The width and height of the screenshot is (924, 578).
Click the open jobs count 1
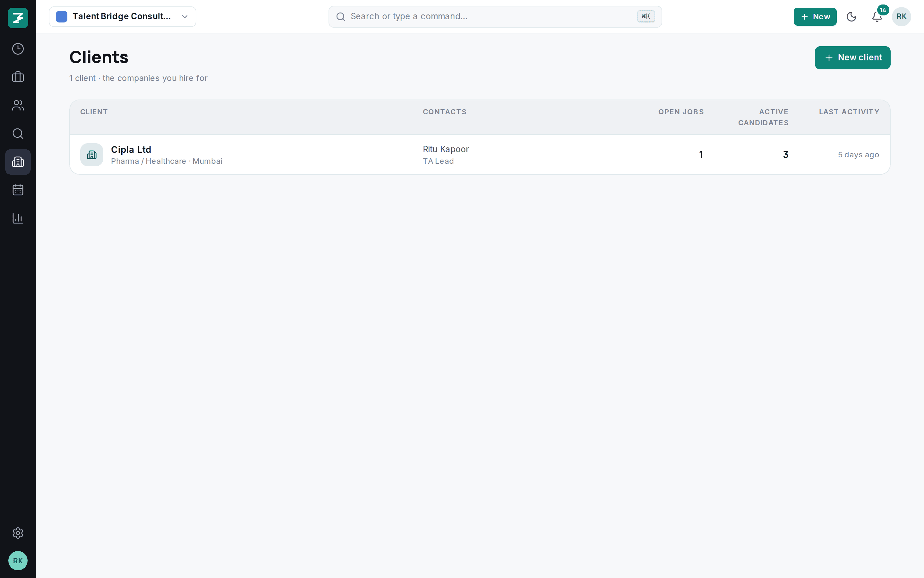click(x=701, y=155)
